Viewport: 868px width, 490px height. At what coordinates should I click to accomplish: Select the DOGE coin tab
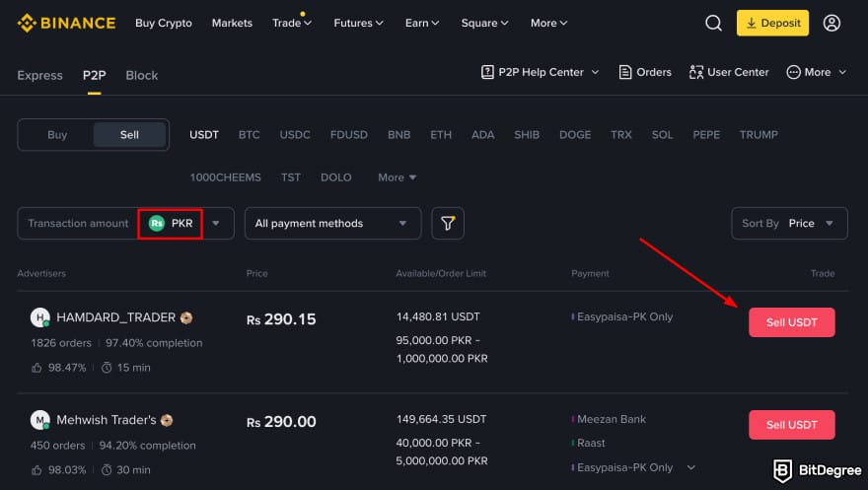575,135
